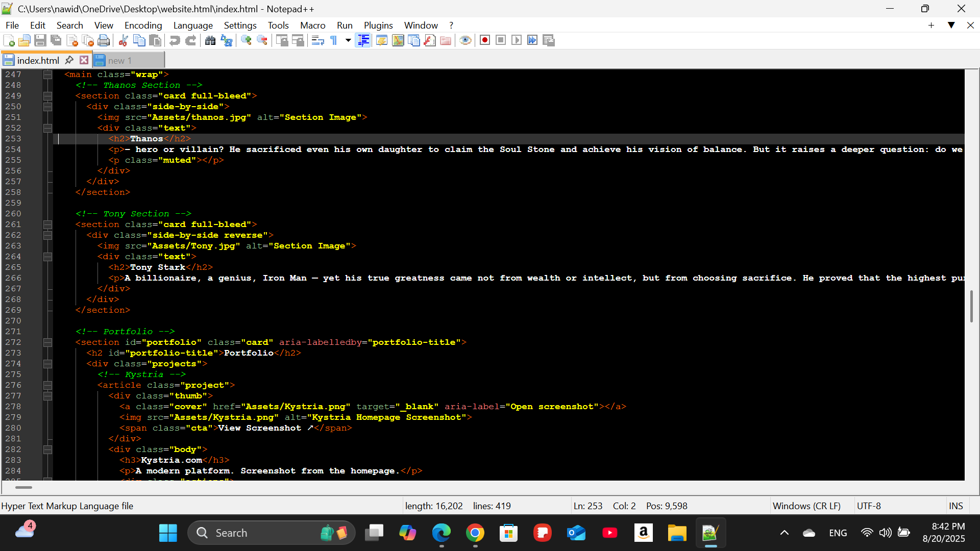This screenshot has width=980, height=551.
Task: Start macro recording with the red dot
Action: [485, 40]
